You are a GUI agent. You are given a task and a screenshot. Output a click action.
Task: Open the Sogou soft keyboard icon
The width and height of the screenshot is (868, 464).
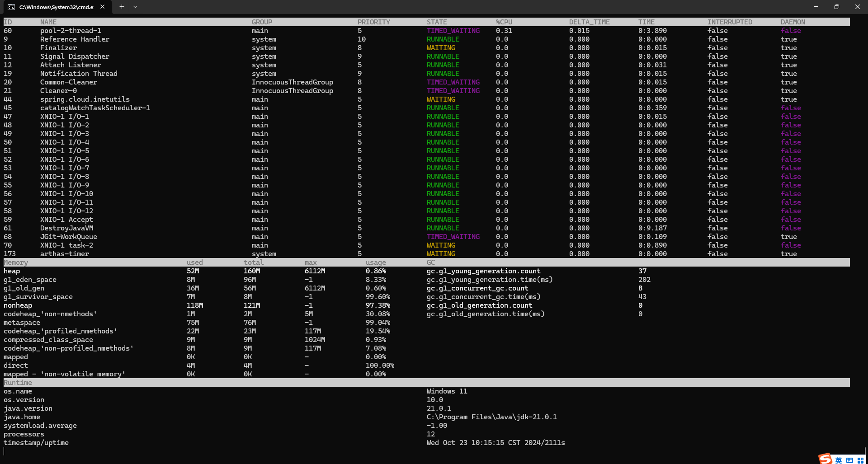(x=849, y=460)
